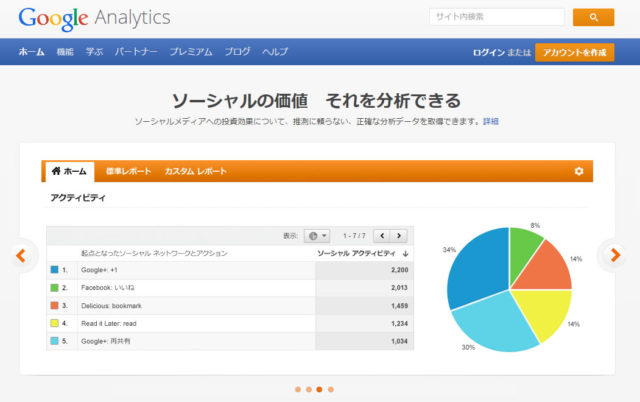Open the 表示 chart type dropdown
This screenshot has width=640, height=402.
coord(317,235)
